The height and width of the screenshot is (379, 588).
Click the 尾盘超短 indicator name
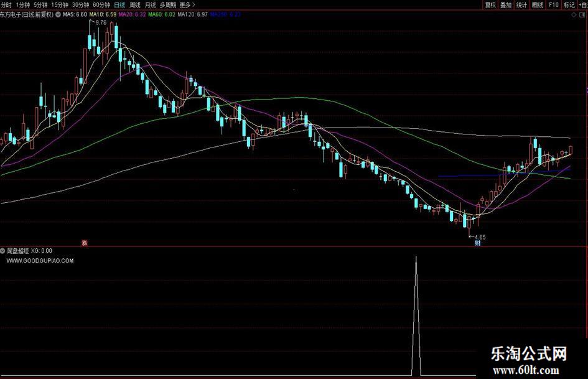click(x=18, y=251)
